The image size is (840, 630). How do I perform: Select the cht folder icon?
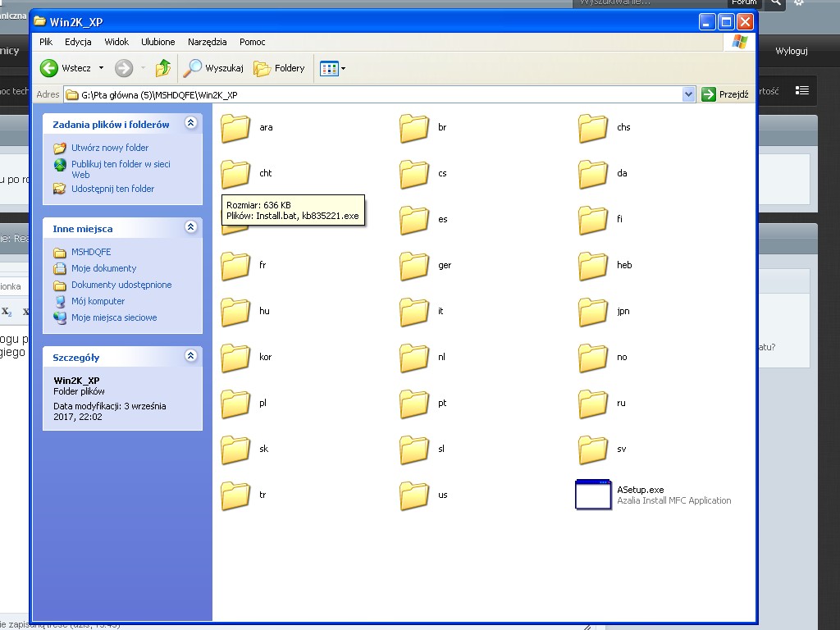pos(235,174)
